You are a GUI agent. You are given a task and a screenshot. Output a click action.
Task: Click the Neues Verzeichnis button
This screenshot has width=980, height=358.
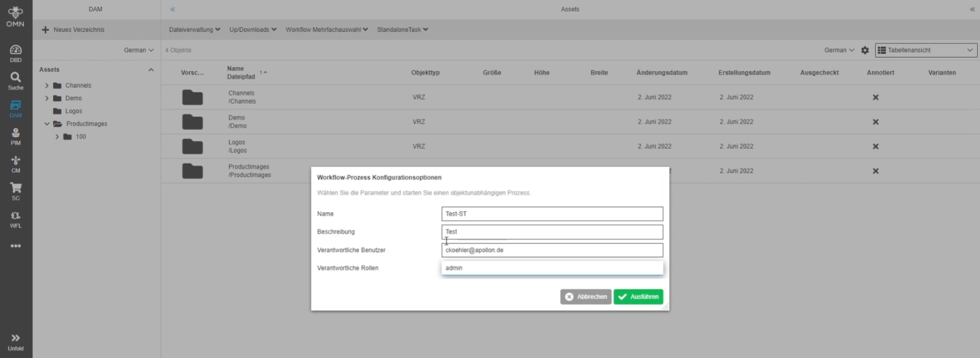coord(72,30)
